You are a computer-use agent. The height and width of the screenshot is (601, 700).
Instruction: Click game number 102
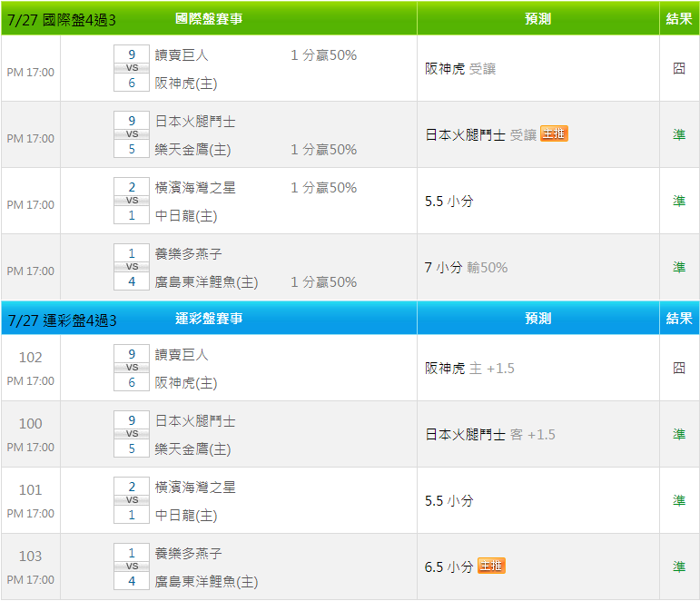[30, 357]
